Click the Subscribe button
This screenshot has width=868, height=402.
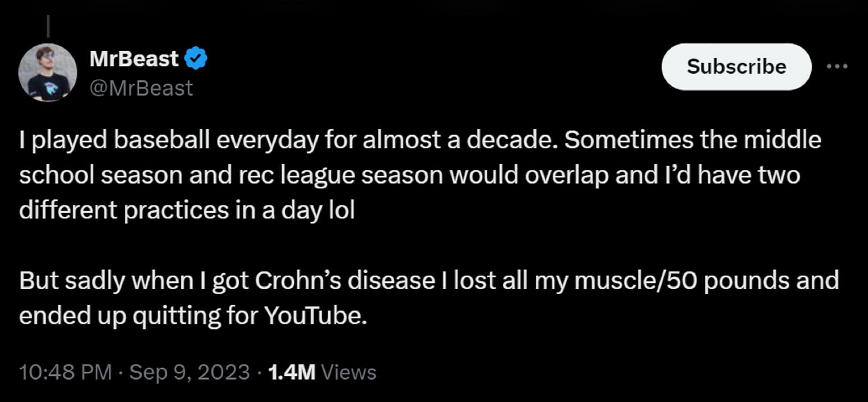click(736, 66)
